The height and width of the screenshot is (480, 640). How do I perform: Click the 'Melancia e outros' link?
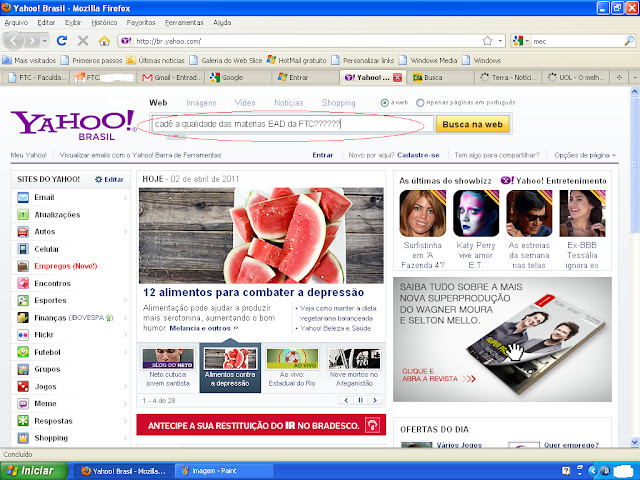203,328
